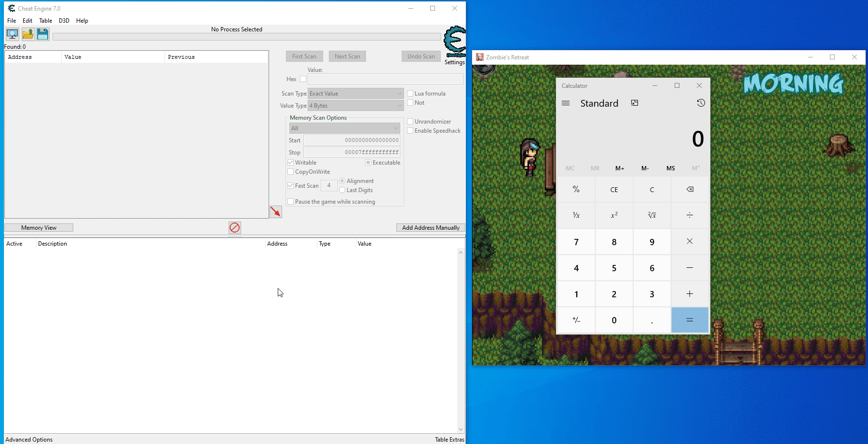Click Calculator number 7 key

pyautogui.click(x=576, y=241)
